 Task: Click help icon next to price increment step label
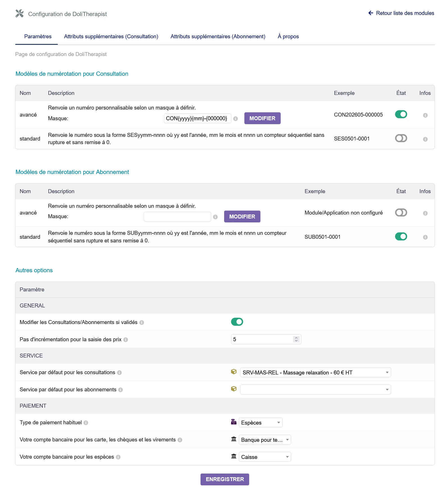coord(126,340)
